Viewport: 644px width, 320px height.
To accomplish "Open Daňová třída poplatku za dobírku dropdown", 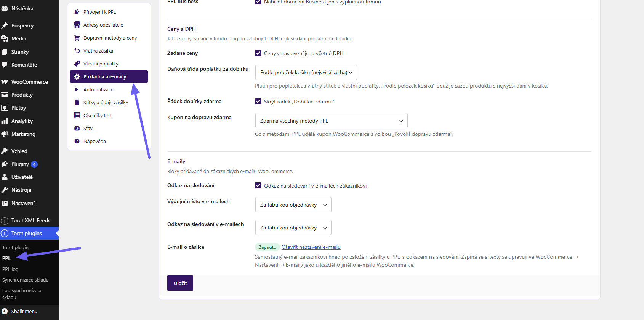I will coord(306,72).
